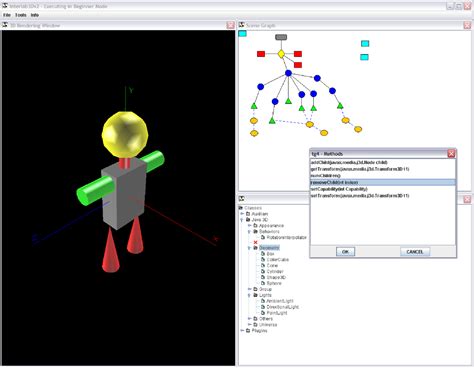
Task: Open the Tools menu
Action: pos(21,15)
